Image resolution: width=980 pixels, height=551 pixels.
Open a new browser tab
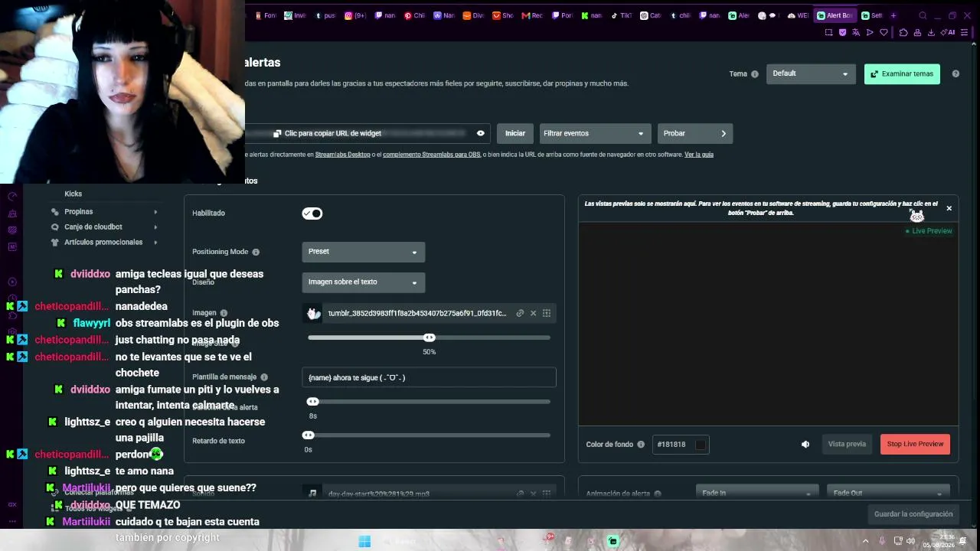tap(893, 15)
